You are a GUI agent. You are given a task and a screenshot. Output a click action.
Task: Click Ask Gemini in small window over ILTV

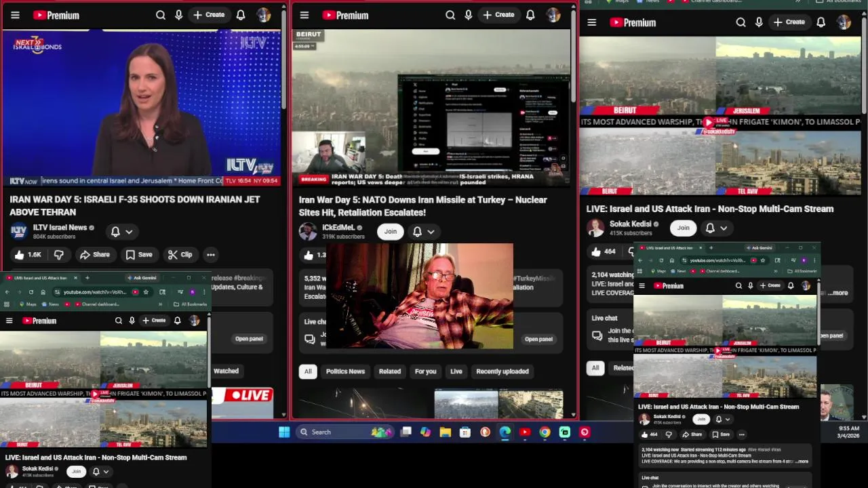142,278
